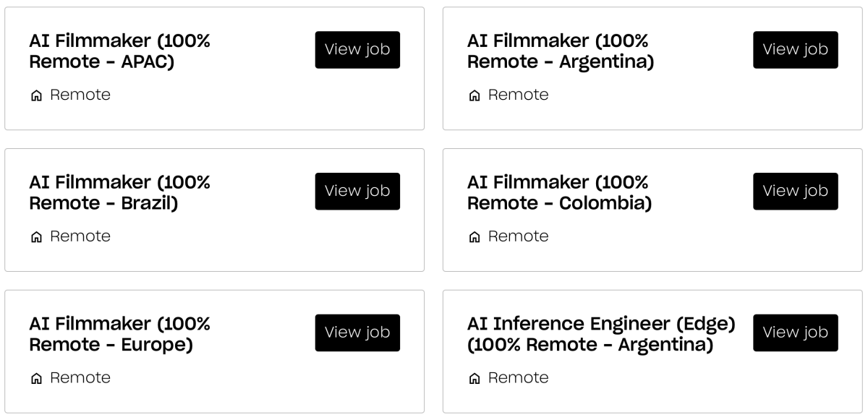Click the home icon in Europe Filmmaker card
This screenshot has height=420, width=868.
[36, 379]
